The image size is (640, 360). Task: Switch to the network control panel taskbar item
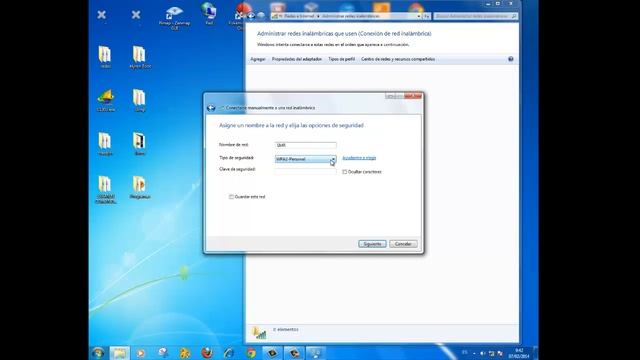pos(316,353)
